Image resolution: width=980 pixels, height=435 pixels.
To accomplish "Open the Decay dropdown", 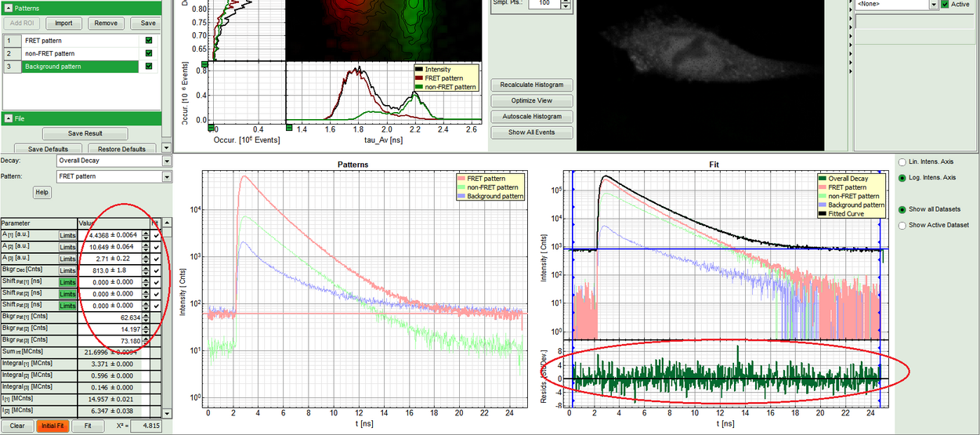I will click(166, 161).
